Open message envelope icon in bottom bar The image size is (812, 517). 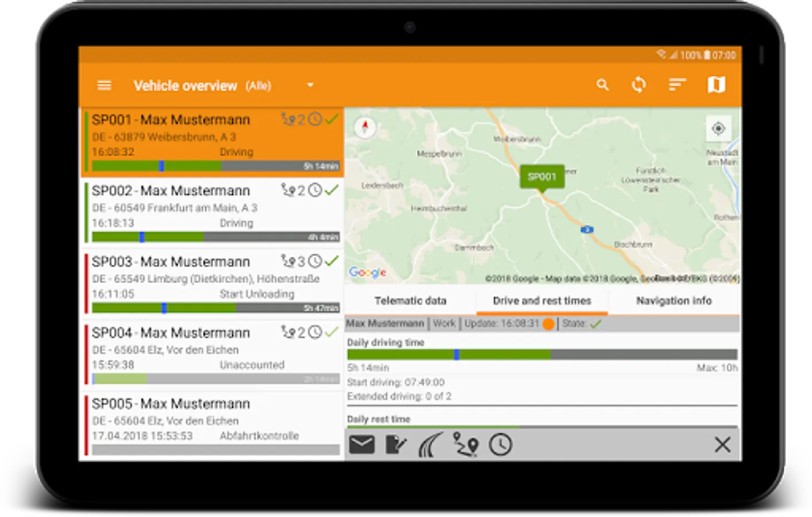coord(362,445)
